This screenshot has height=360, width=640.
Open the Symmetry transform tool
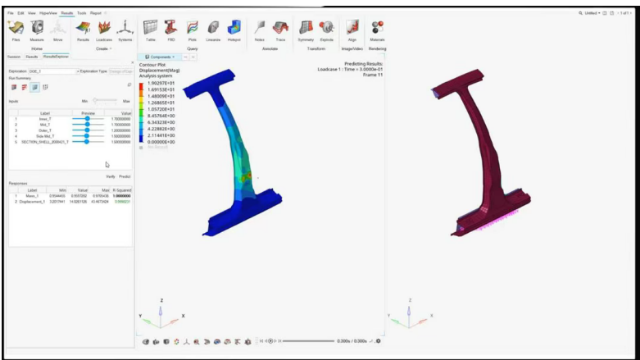[x=306, y=31]
